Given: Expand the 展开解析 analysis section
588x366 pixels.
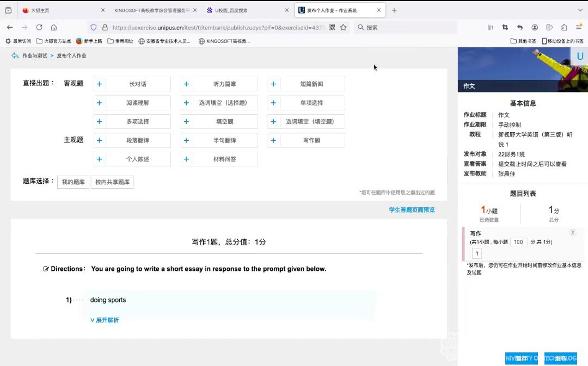Looking at the screenshot, I should (105, 320).
